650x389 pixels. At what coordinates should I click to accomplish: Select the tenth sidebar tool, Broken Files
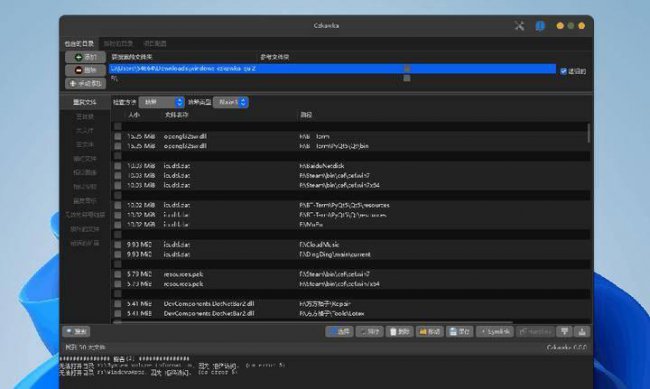click(85, 229)
